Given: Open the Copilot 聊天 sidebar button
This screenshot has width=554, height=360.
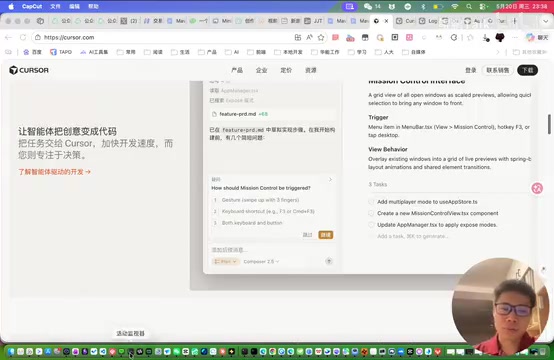Looking at the screenshot, I should pyautogui.click(x=537, y=37).
